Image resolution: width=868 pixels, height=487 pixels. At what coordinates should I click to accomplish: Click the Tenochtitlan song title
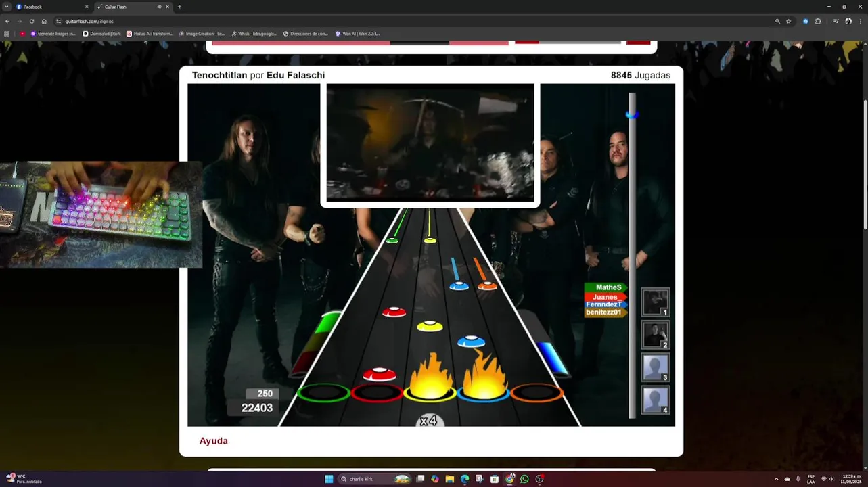(219, 75)
